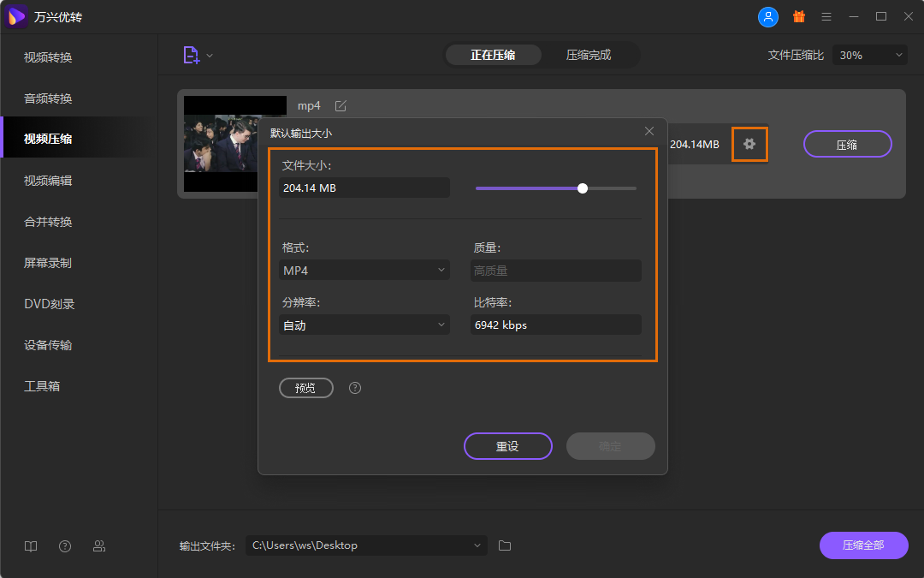
Task: Expand the MP4 format dropdown
Action: (x=364, y=271)
